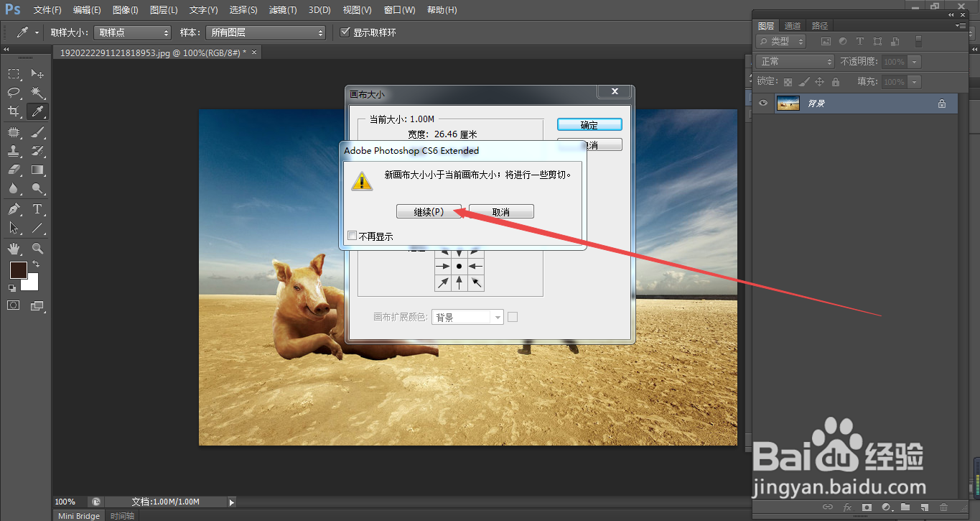Open the 正常 blend mode dropdown
The width and height of the screenshot is (980, 521).
[795, 62]
